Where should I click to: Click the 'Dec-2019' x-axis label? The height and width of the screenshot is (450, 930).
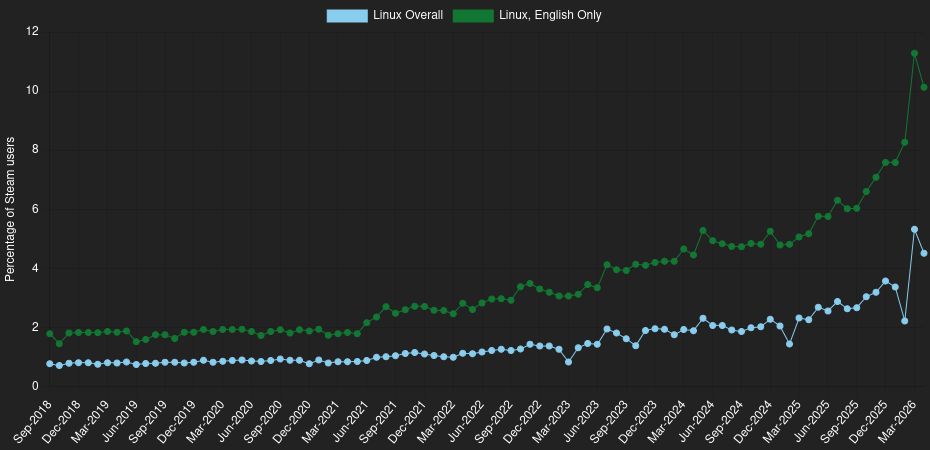(x=177, y=420)
